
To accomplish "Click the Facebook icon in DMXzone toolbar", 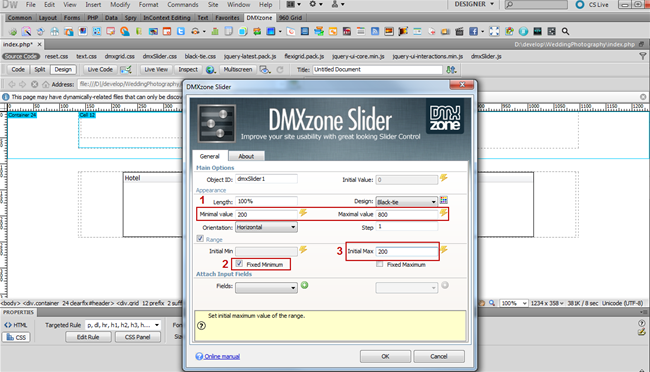I will 473,31.
